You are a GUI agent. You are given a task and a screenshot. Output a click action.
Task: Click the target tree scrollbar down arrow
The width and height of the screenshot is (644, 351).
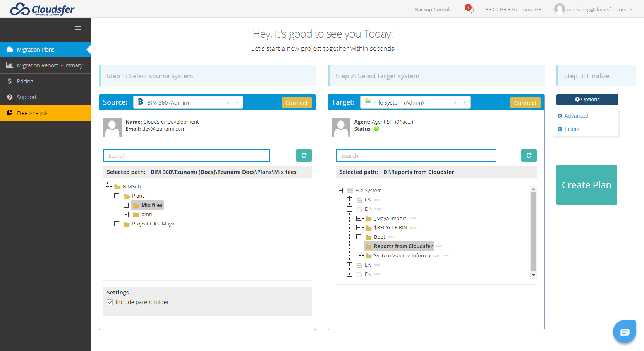(534, 275)
